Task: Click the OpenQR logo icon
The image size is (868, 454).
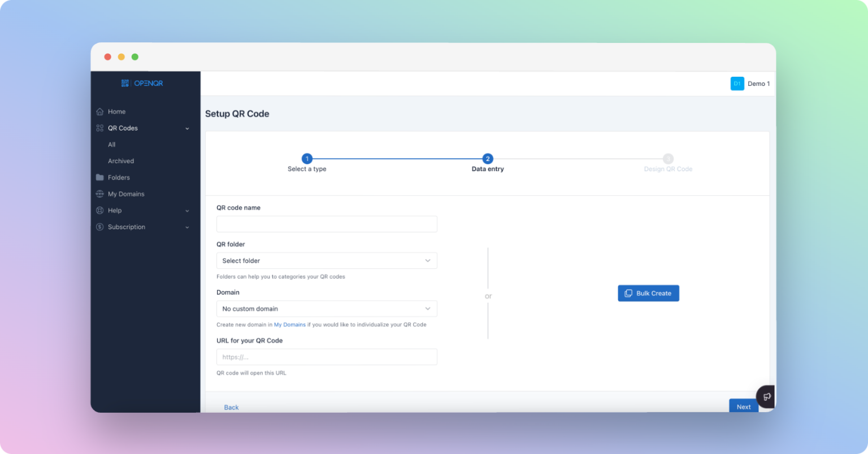Action: (x=125, y=83)
